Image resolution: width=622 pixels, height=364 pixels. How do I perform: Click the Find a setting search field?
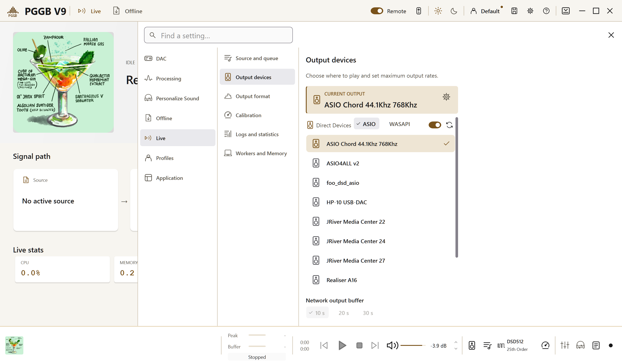tap(218, 35)
